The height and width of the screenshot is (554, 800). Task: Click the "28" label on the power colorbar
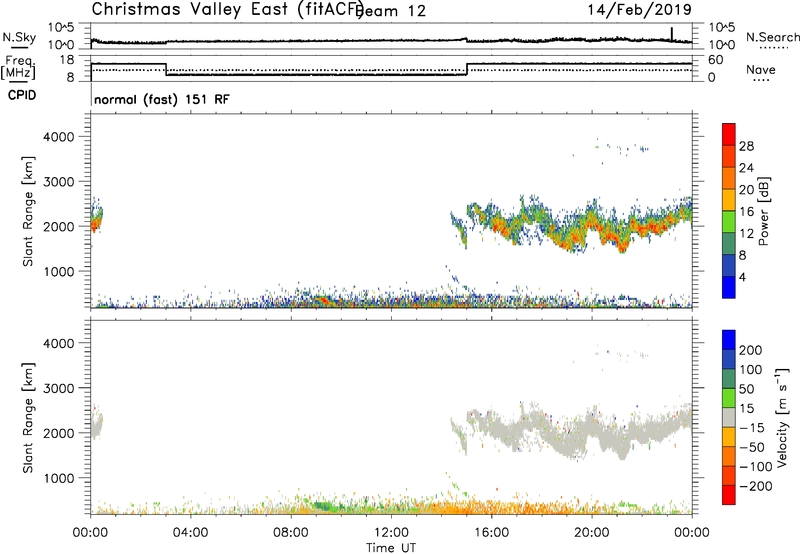coord(746,146)
